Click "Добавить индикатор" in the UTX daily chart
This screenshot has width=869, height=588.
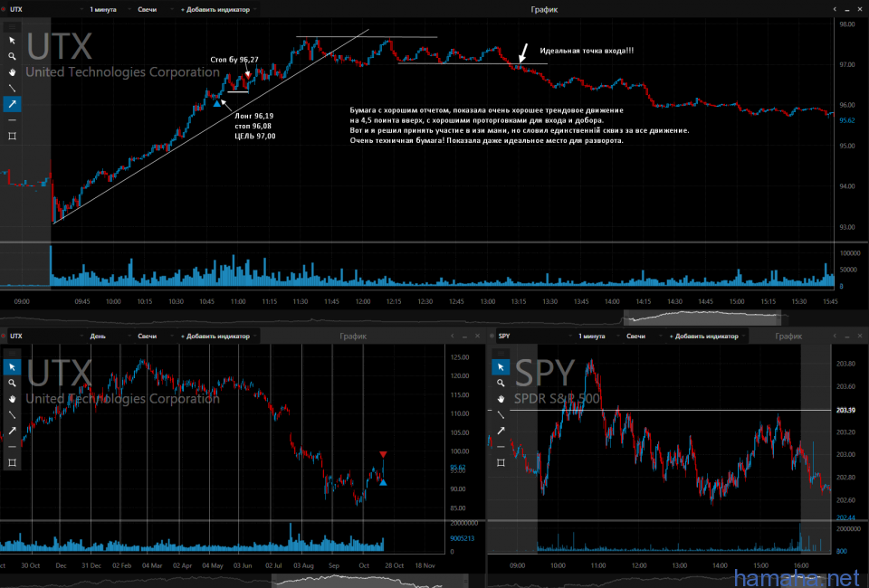(218, 337)
